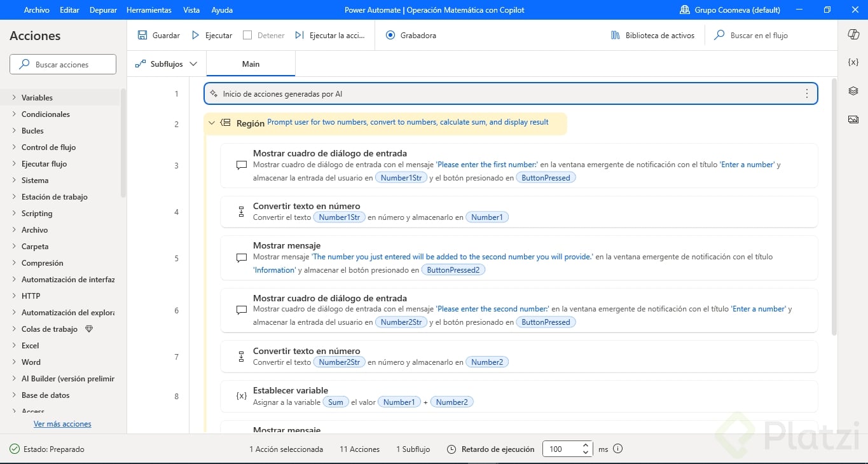This screenshot has width=868, height=464.
Task: Click the '11 Acciones' status text
Action: pyautogui.click(x=359, y=449)
